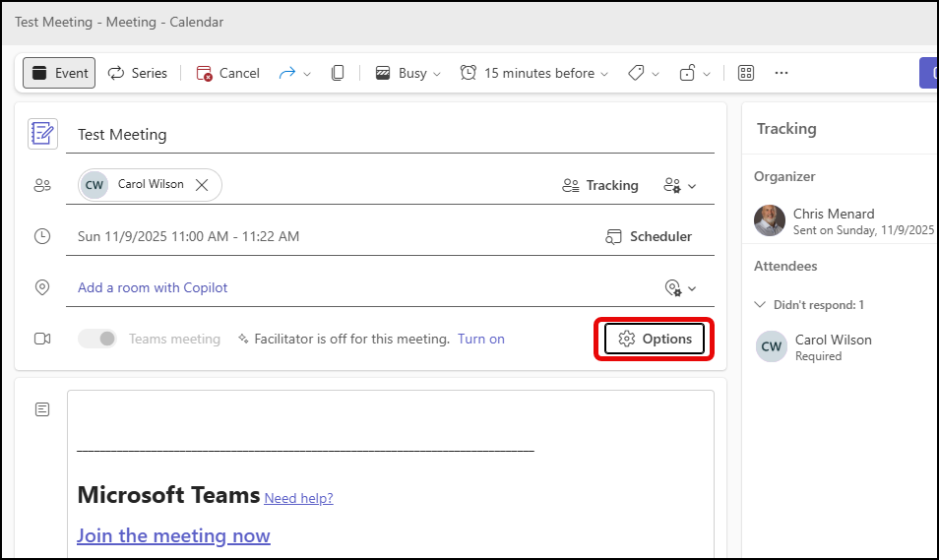Click the meeting notes edit icon beside title
The image size is (939, 560).
42,134
